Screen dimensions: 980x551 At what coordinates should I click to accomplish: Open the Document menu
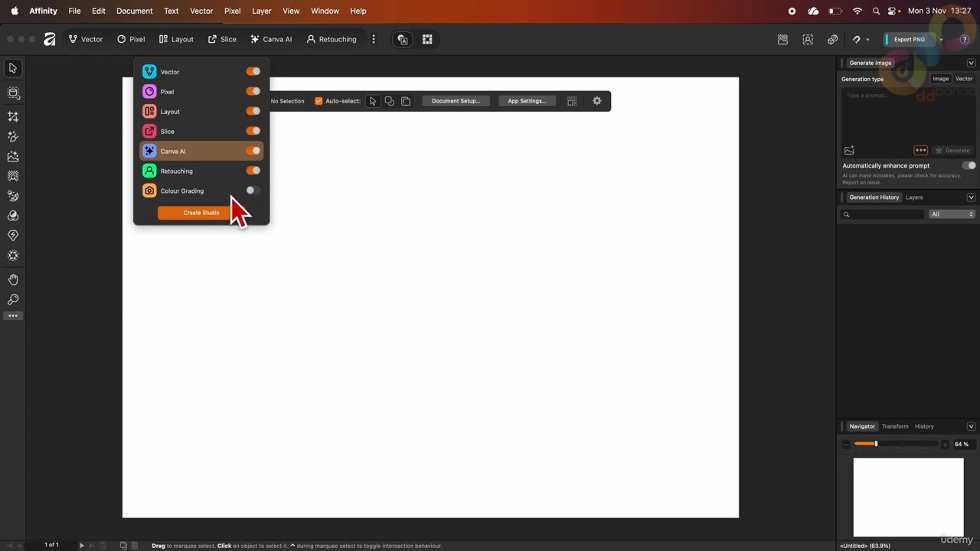click(135, 11)
